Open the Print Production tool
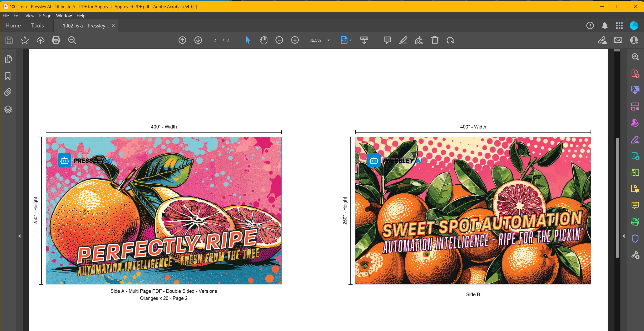 635,222
